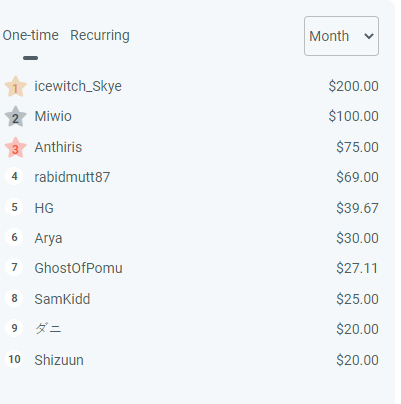
Task: Click the red rank 3 star icon
Action: [15, 147]
